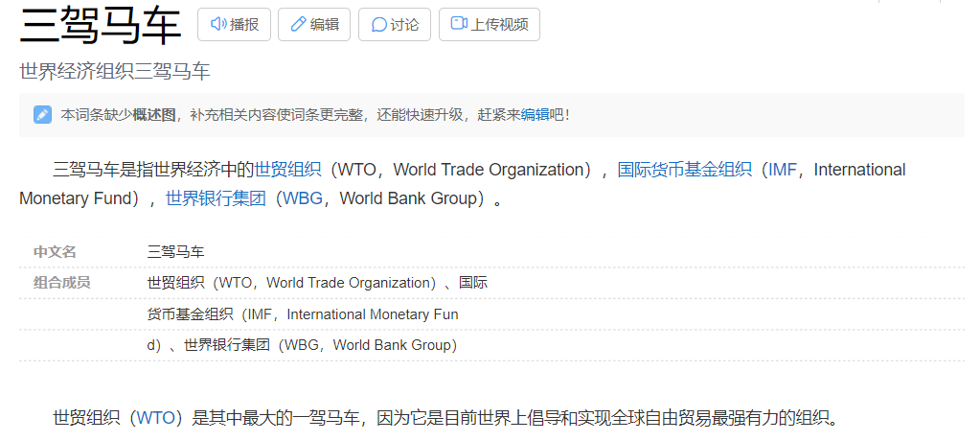Open the 世贸组织 link in the intro
The image size is (980, 441).
(x=287, y=170)
